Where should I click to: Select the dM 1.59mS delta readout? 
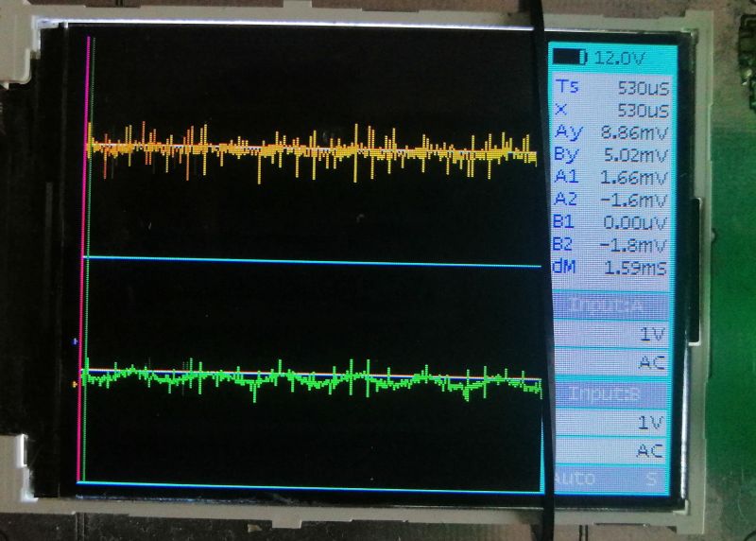click(610, 268)
